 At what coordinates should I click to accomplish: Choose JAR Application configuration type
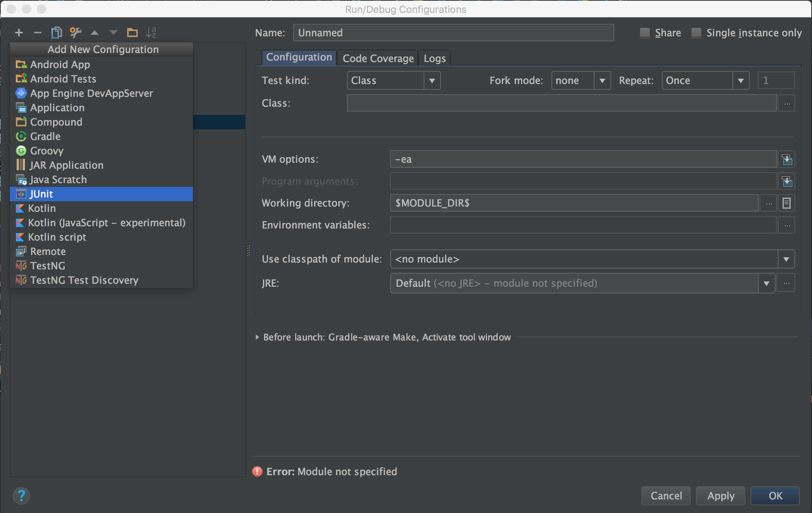101,165
